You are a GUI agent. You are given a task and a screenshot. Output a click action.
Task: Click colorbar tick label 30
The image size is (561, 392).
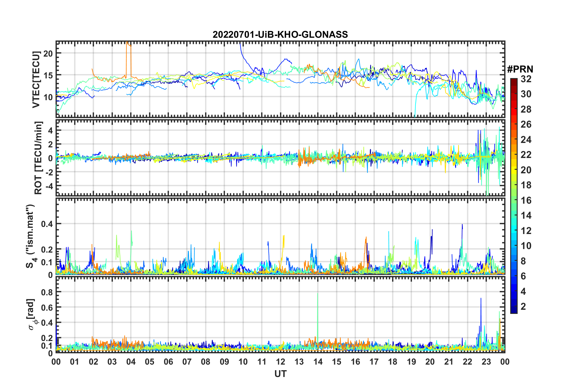pos(526,94)
